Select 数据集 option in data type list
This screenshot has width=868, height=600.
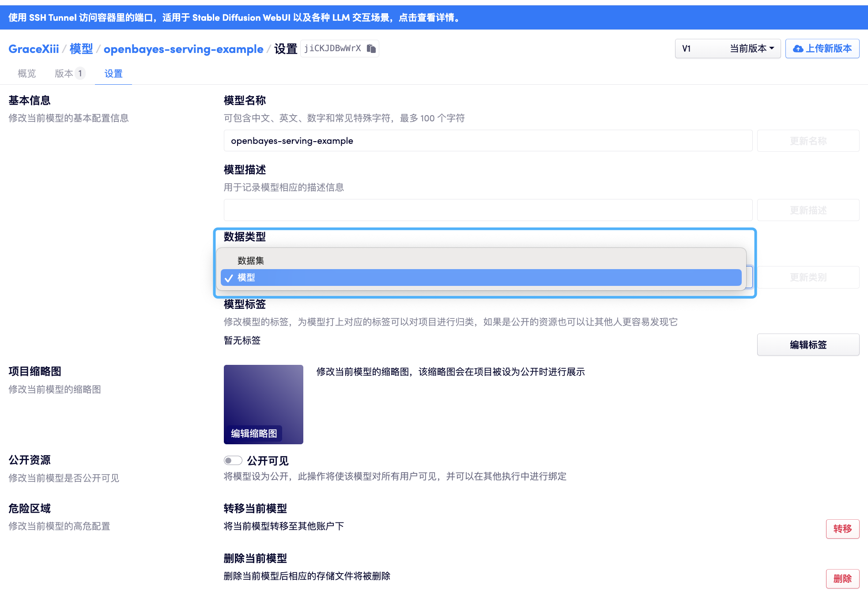tap(251, 261)
